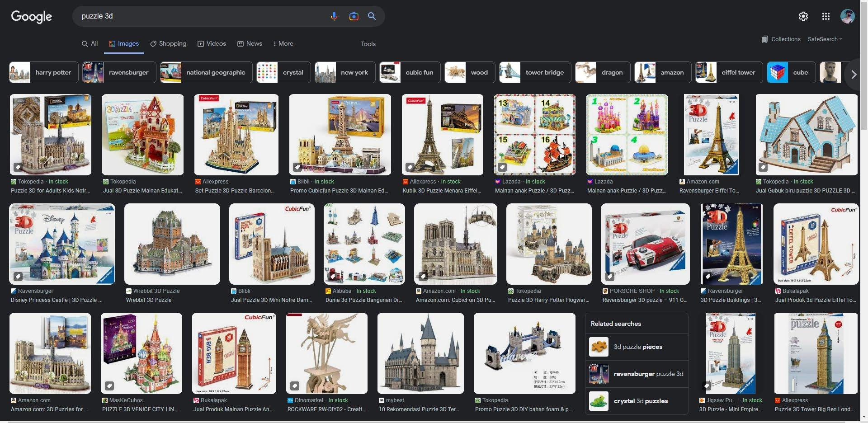Start voice search with microphone icon
Viewport: 868px width, 423px height.
[334, 16]
